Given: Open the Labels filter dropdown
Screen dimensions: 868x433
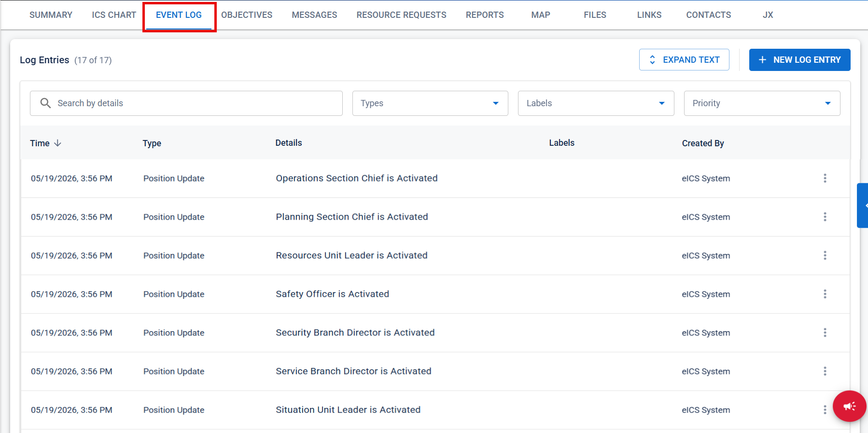Looking at the screenshot, I should tap(596, 103).
